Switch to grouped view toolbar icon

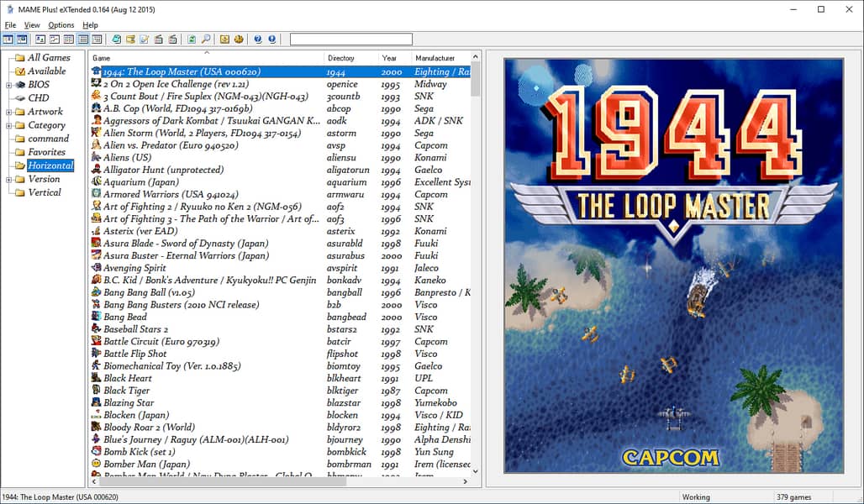pos(97,39)
